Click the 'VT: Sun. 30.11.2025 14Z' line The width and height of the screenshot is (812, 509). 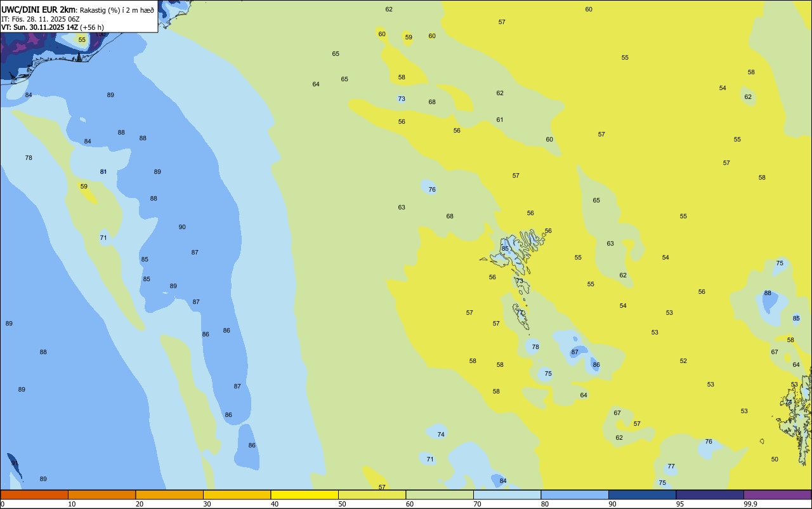[39, 27]
